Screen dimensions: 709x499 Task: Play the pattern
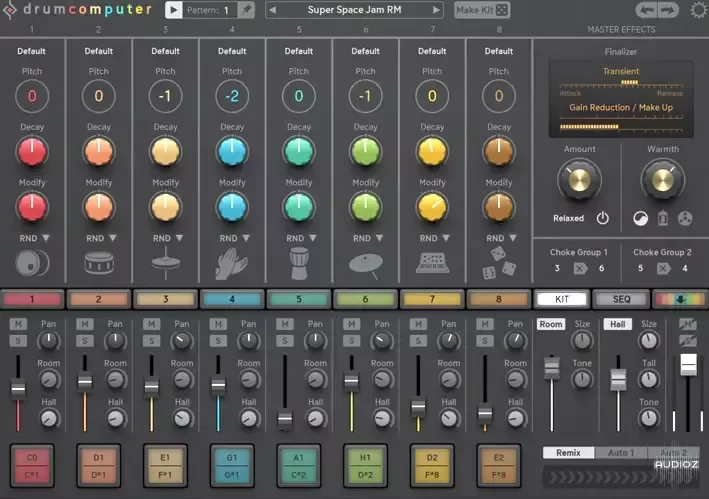point(174,10)
